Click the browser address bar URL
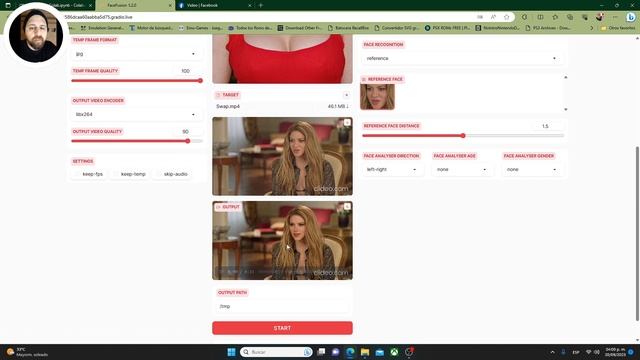The width and height of the screenshot is (640, 360). pos(98,17)
